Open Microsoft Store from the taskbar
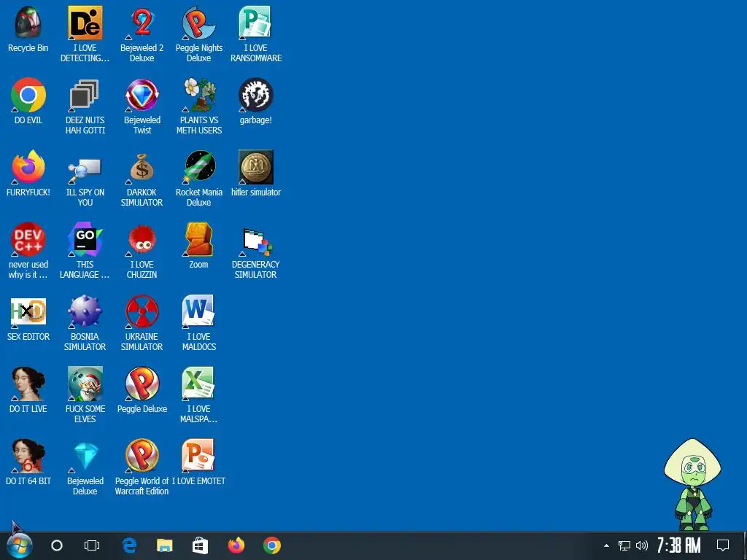747x560 pixels. pyautogui.click(x=200, y=545)
